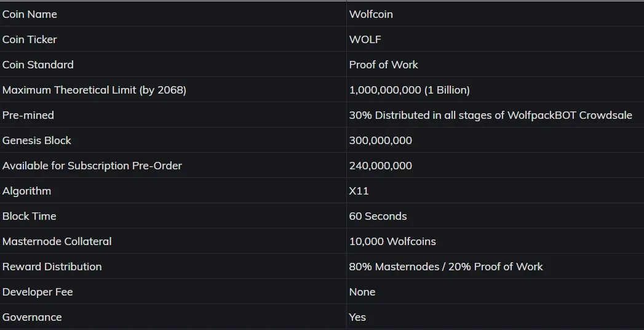Click Available for Subscription Pre-Order label
The height and width of the screenshot is (330, 644).
(x=92, y=166)
